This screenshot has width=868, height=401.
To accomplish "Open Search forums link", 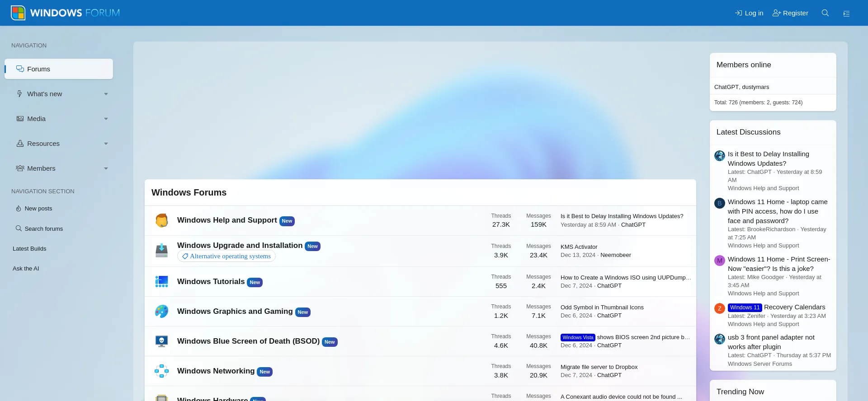I will point(44,229).
